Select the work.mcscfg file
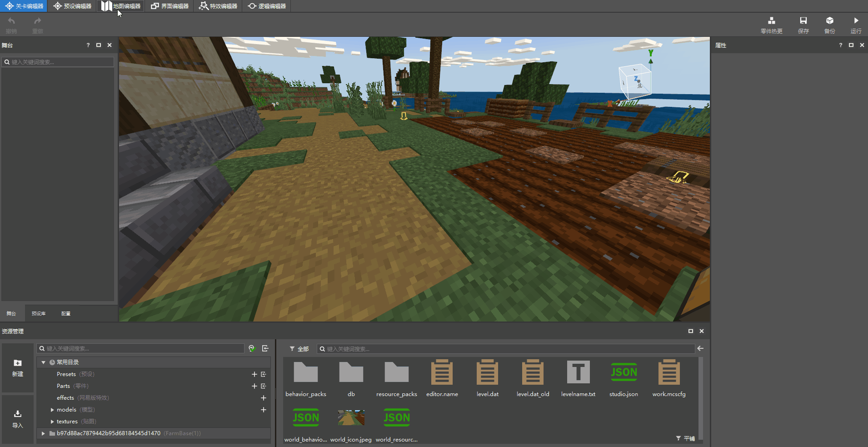868x447 pixels. 669,378
